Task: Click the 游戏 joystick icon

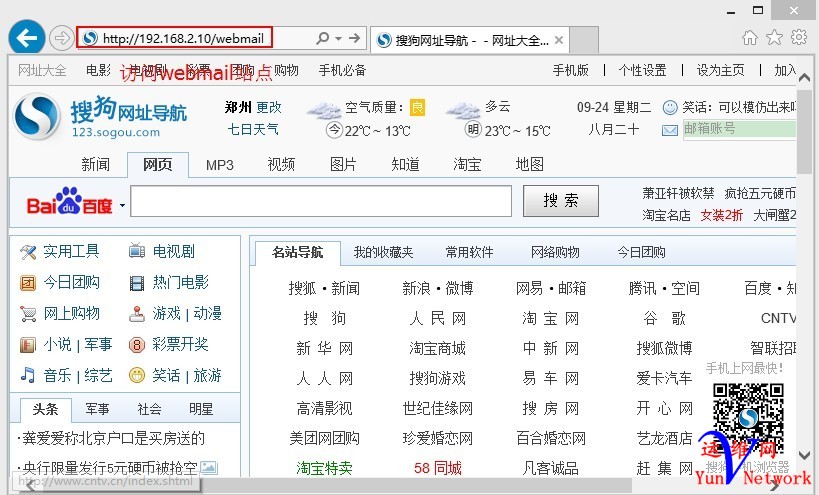Action: pos(137,314)
